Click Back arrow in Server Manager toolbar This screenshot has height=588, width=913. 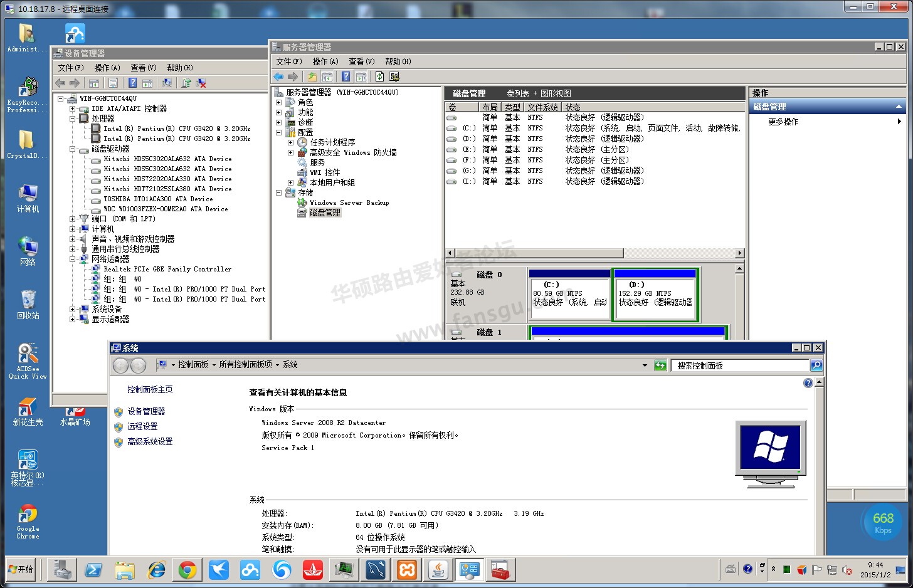[x=278, y=76]
